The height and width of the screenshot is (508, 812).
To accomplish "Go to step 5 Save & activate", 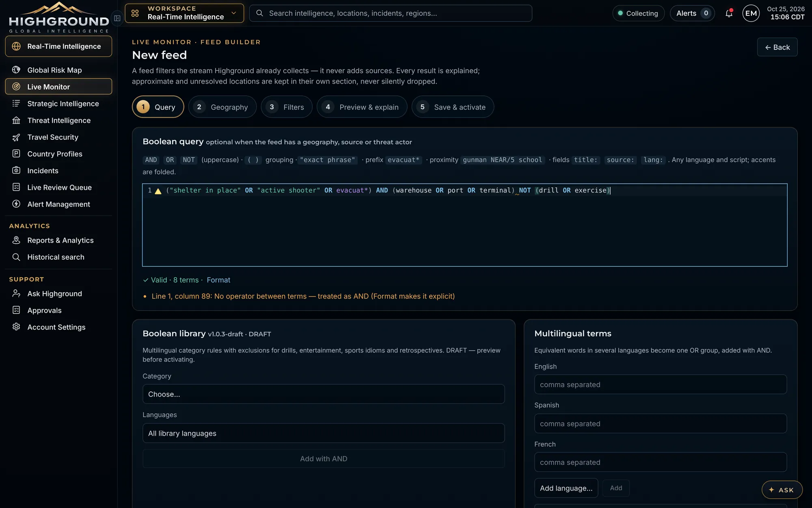I will (x=453, y=107).
